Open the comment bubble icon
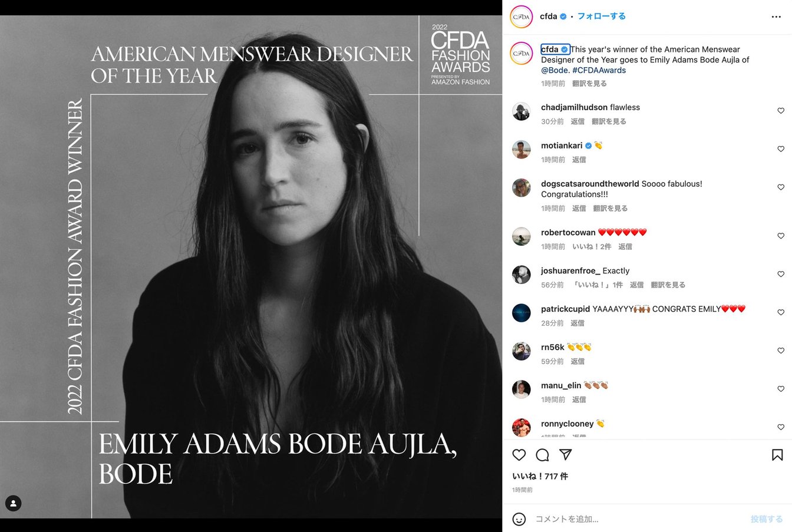Screen dimensions: 792x532 coord(542,455)
